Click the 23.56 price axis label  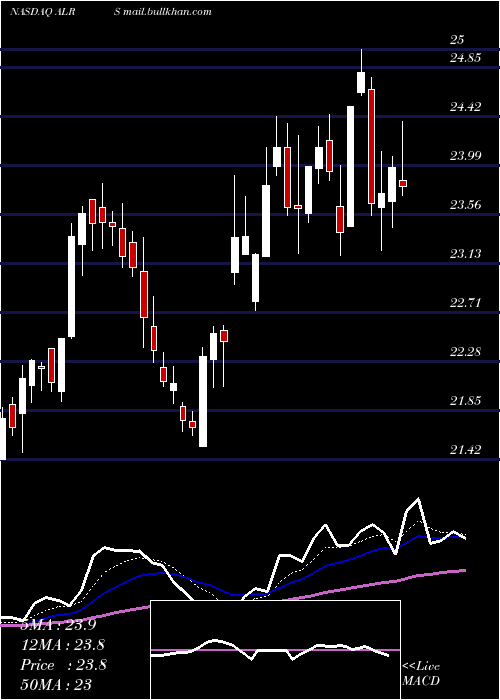466,205
